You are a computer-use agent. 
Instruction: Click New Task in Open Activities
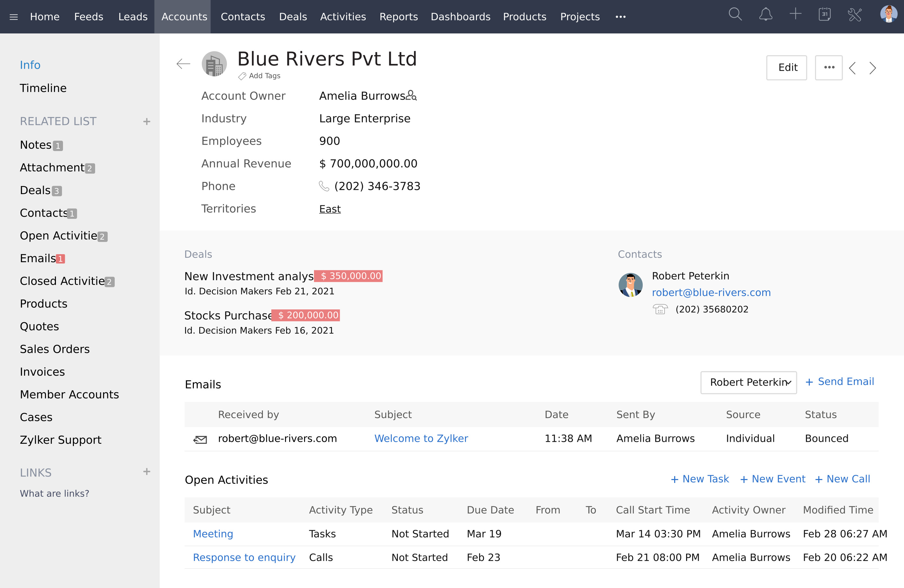point(700,479)
